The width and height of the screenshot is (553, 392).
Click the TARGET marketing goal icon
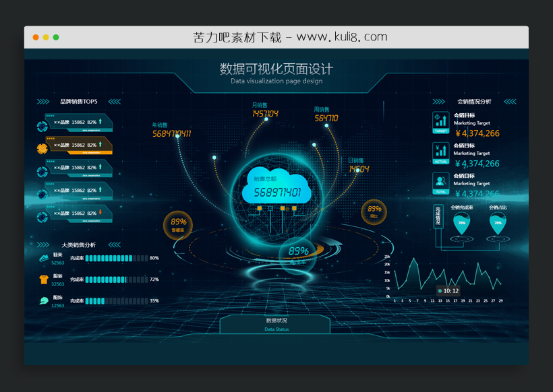tap(440, 122)
